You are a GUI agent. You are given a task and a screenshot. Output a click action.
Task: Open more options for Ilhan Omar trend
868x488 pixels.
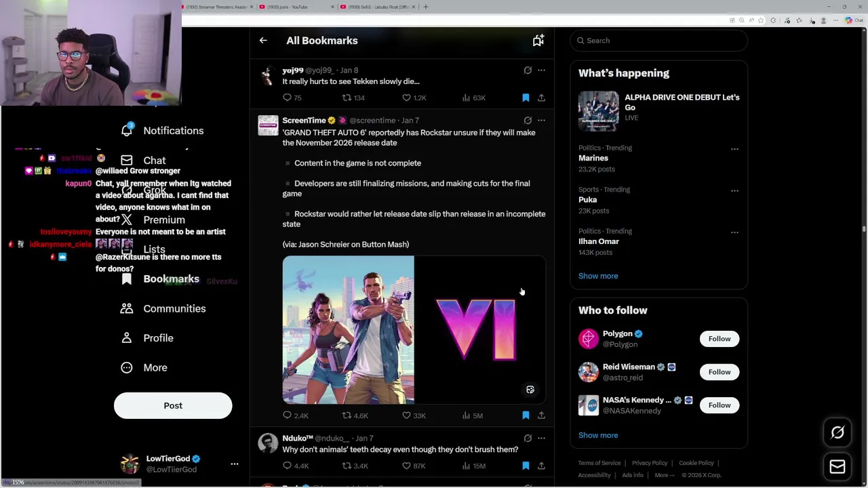coord(734,232)
